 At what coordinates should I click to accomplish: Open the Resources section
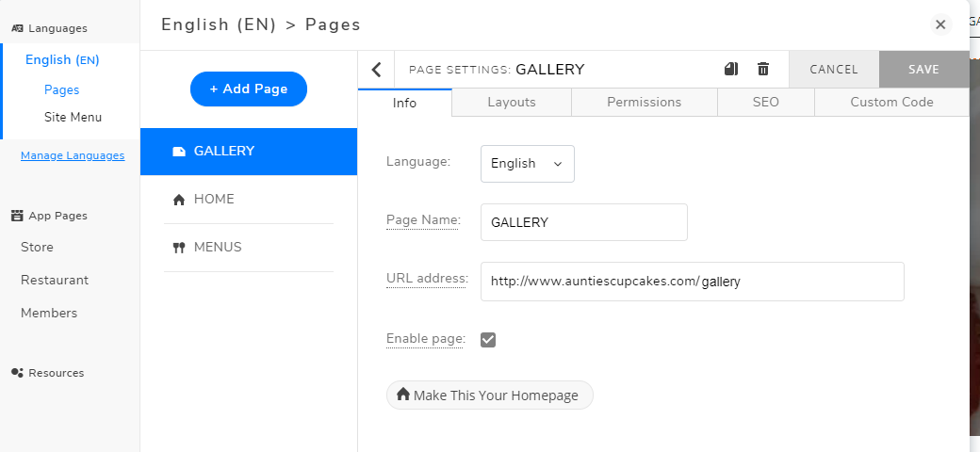(55, 373)
